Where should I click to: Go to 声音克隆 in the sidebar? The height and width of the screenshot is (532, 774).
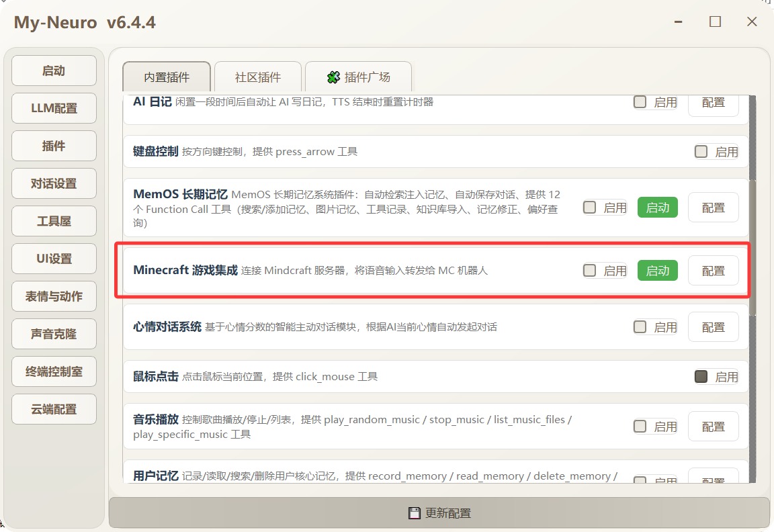coord(54,334)
